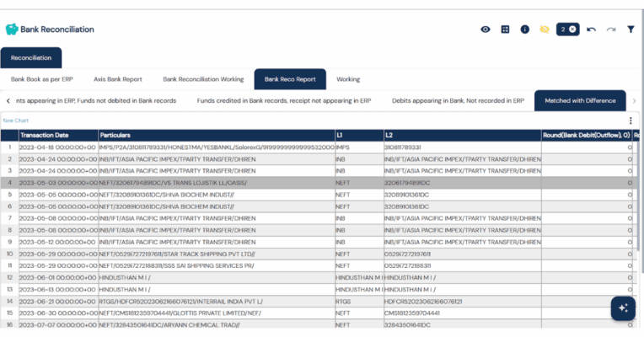
Task: Click the Reconciliation button
Action: tap(30, 58)
